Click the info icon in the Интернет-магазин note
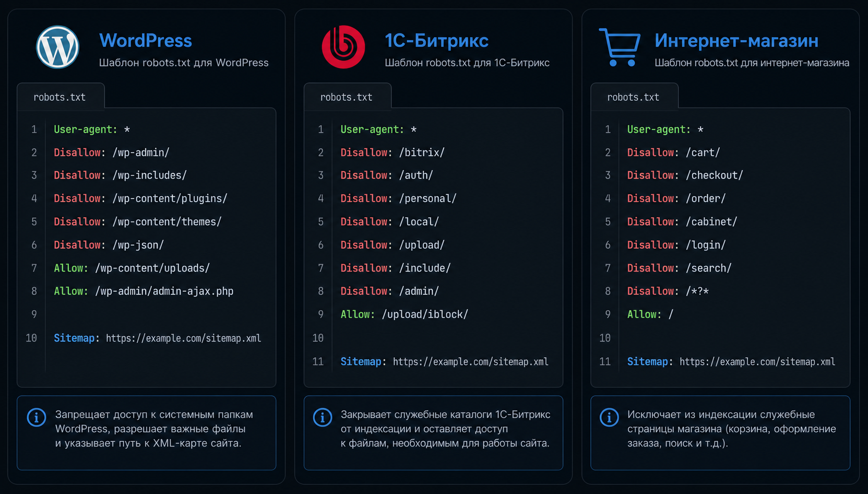Viewport: 868px width, 494px height. tap(609, 418)
